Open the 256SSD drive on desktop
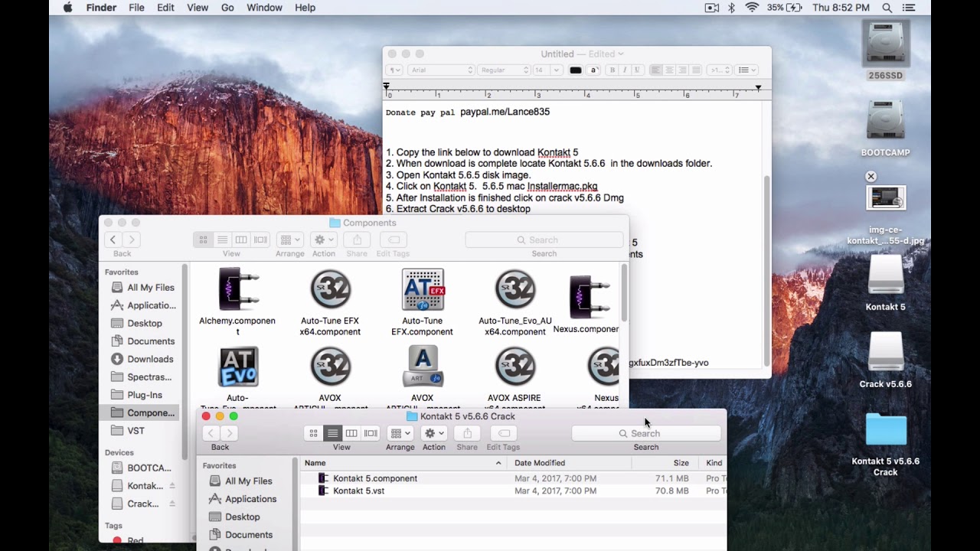This screenshot has height=551, width=980. [886, 44]
